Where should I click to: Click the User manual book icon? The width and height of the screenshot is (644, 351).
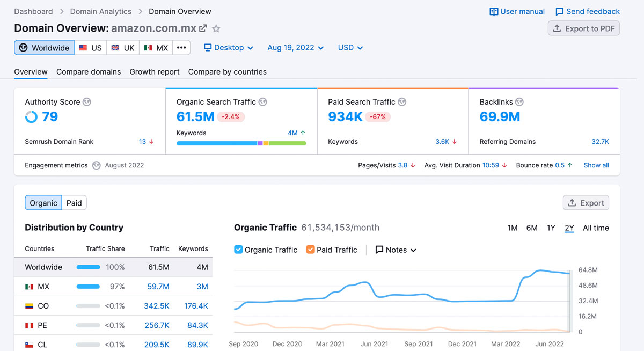(494, 11)
